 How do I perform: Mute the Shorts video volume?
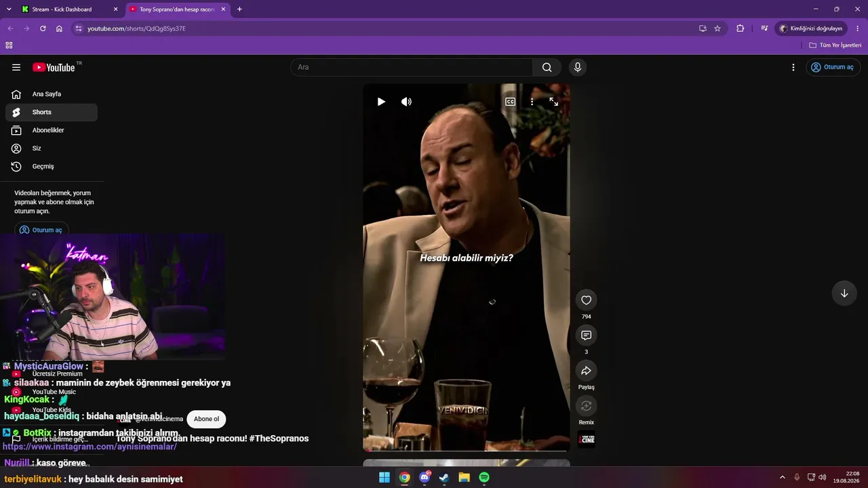click(x=406, y=102)
